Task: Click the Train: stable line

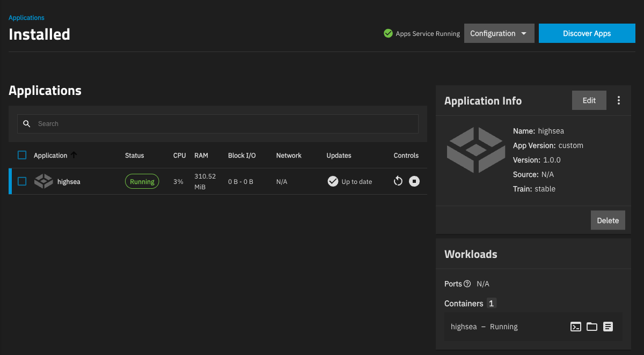Action: [534, 189]
